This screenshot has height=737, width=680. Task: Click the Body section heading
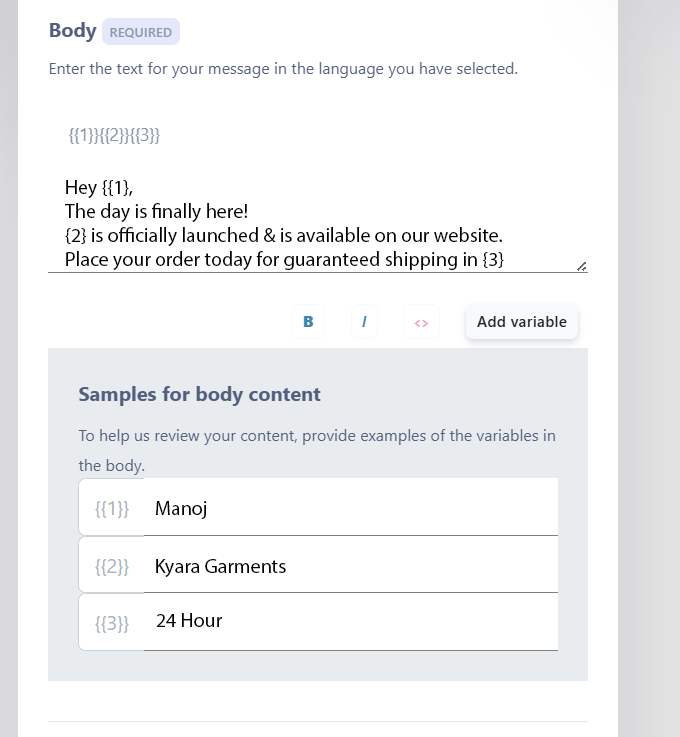73,30
